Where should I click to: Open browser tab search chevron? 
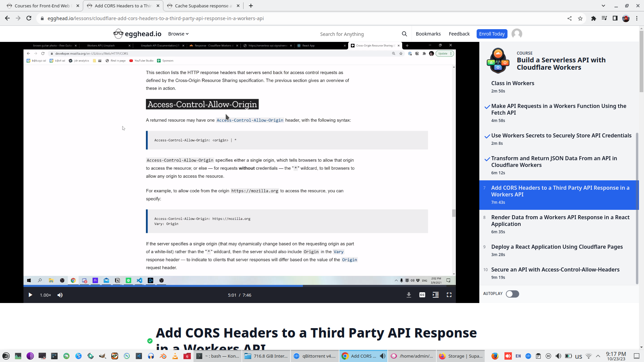(x=603, y=6)
